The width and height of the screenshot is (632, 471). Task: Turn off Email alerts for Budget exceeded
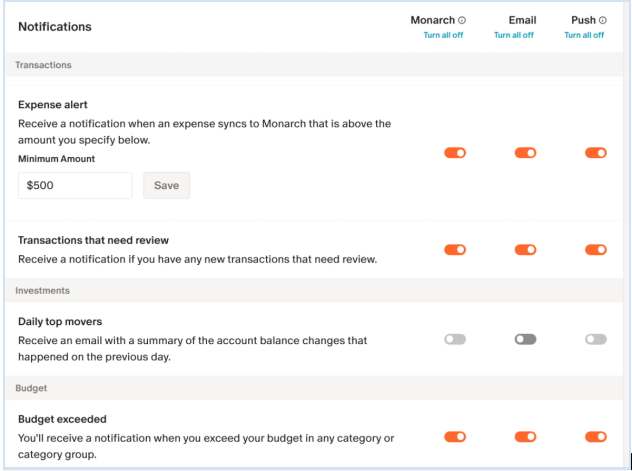coord(525,436)
